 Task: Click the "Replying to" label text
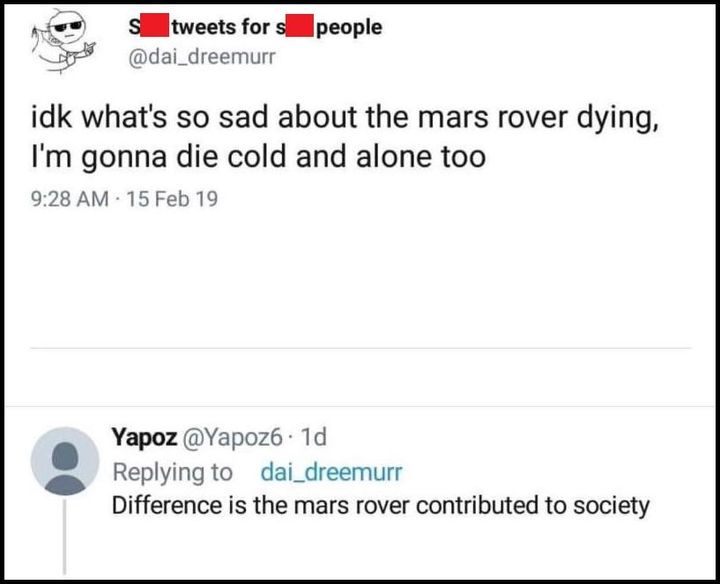coord(172,471)
